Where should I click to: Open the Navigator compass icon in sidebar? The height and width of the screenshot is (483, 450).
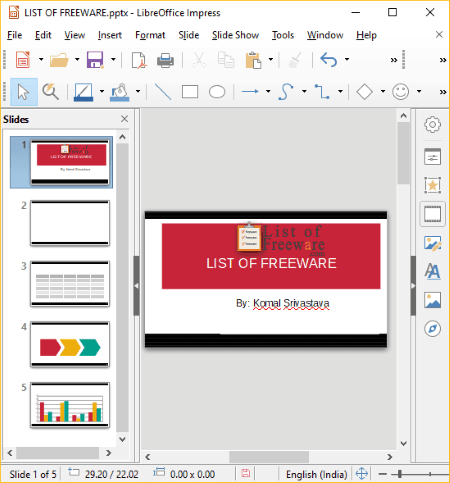432,328
